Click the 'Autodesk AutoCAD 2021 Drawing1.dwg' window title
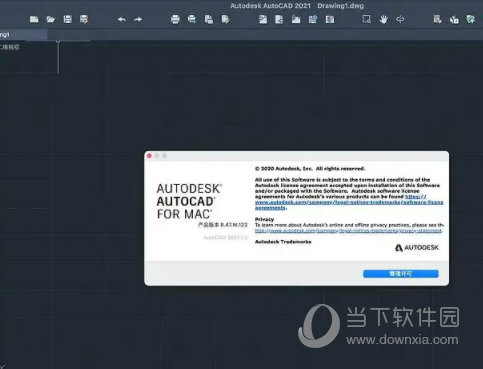Viewport: 483px width, 369px height. [297, 6]
